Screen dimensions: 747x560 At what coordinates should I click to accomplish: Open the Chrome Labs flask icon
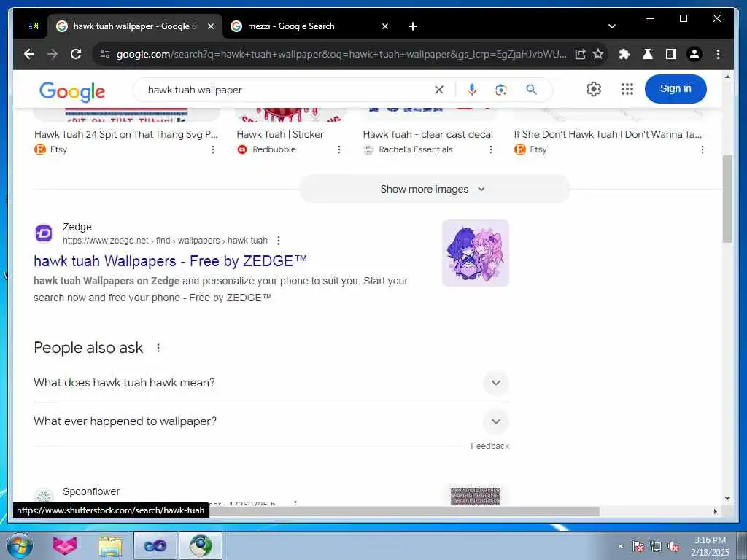648,54
